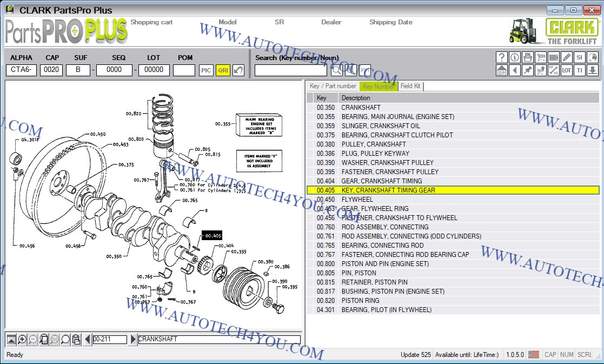
Task: Click the pencil edit icon
Action: (566, 57)
